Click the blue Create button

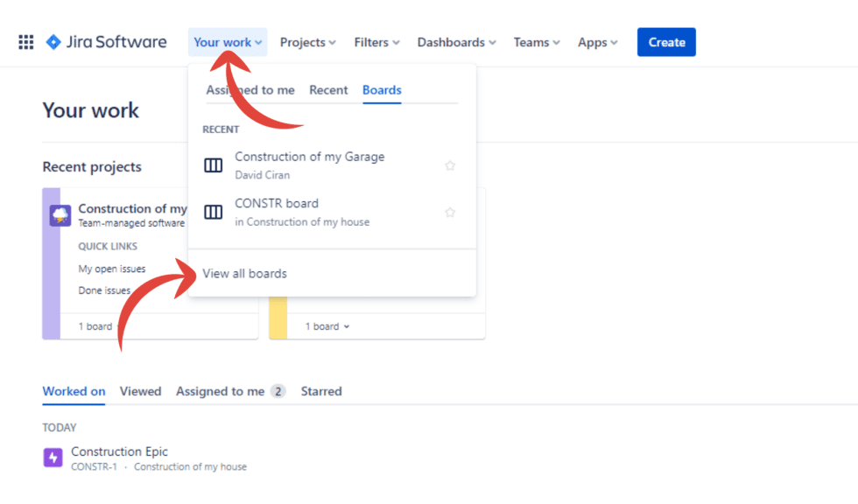coord(666,42)
